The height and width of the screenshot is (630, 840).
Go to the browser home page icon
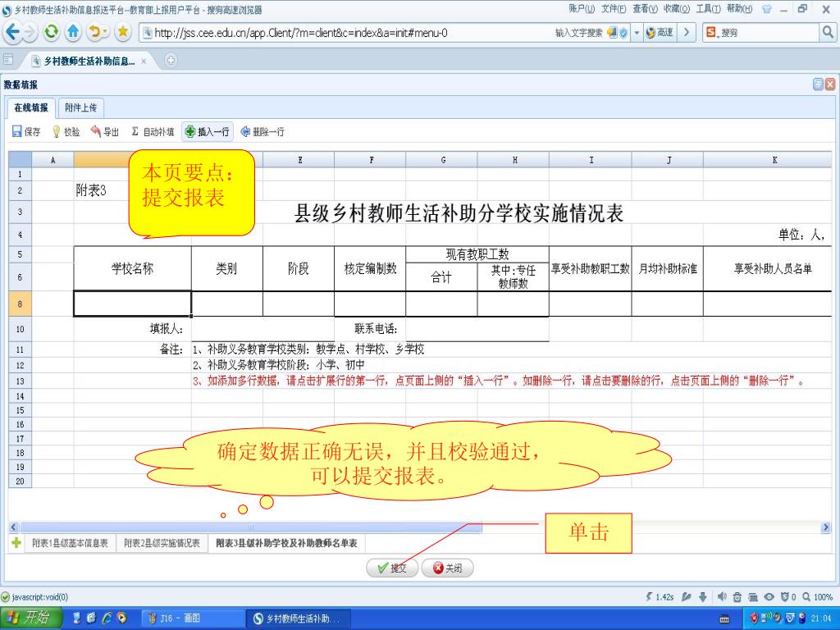[x=73, y=32]
